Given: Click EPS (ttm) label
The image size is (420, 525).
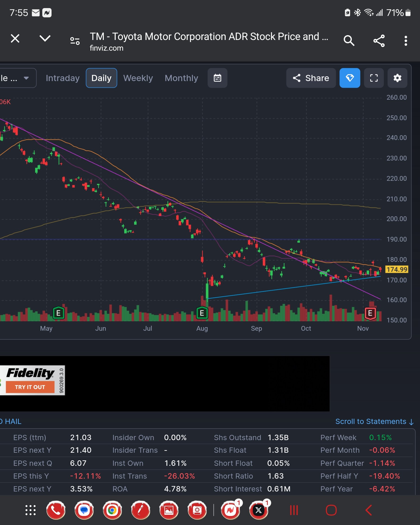Looking at the screenshot, I should coord(30,437).
